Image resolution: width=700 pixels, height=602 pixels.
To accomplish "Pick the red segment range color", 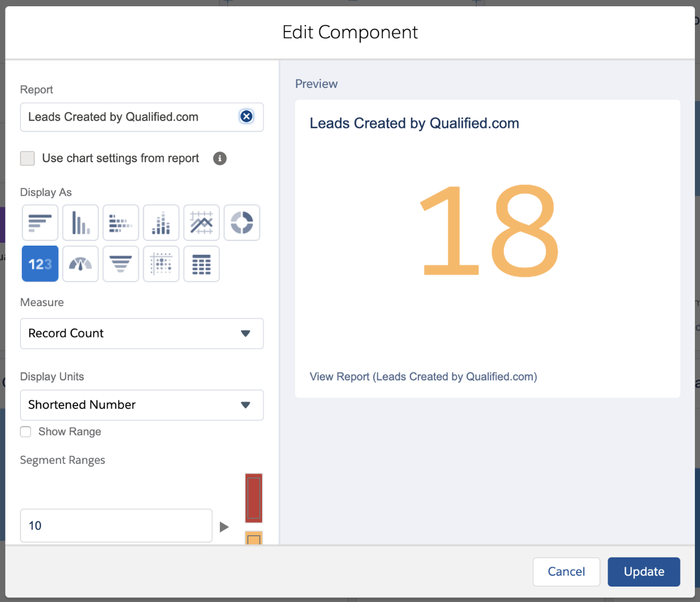I will [x=254, y=498].
